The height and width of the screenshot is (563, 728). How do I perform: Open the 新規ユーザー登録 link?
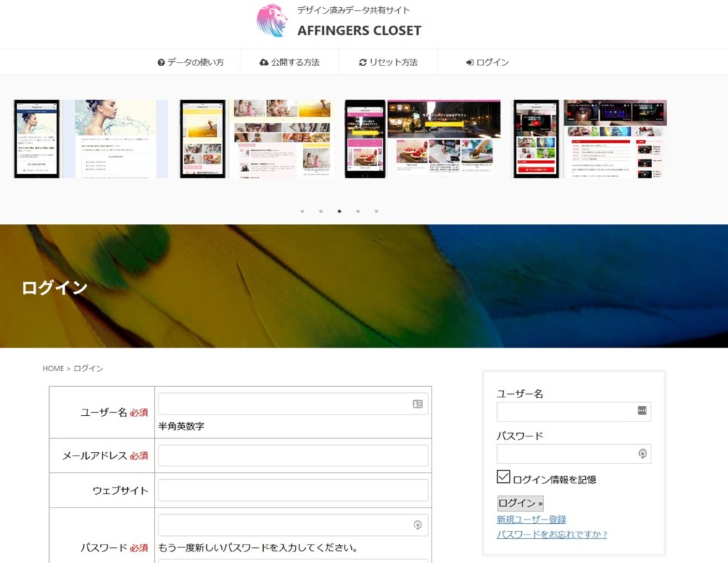point(531,520)
